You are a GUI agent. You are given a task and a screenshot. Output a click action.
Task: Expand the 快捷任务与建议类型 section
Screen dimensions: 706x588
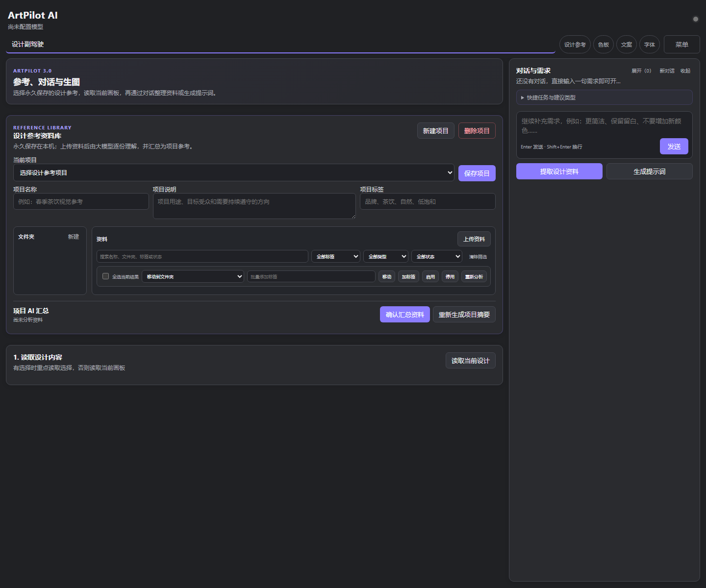[x=605, y=98]
